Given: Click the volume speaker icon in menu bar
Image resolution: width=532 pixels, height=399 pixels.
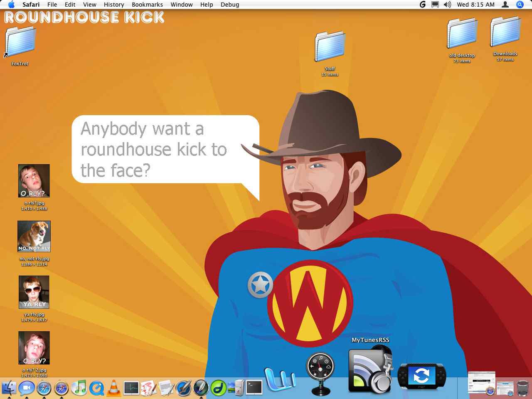Looking at the screenshot, I should tap(447, 5).
